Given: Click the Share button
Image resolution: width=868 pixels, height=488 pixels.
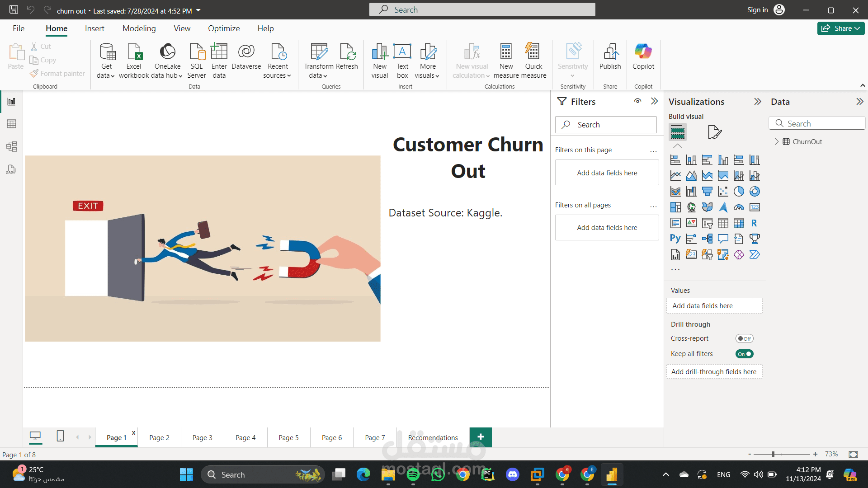Looking at the screenshot, I should (840, 28).
